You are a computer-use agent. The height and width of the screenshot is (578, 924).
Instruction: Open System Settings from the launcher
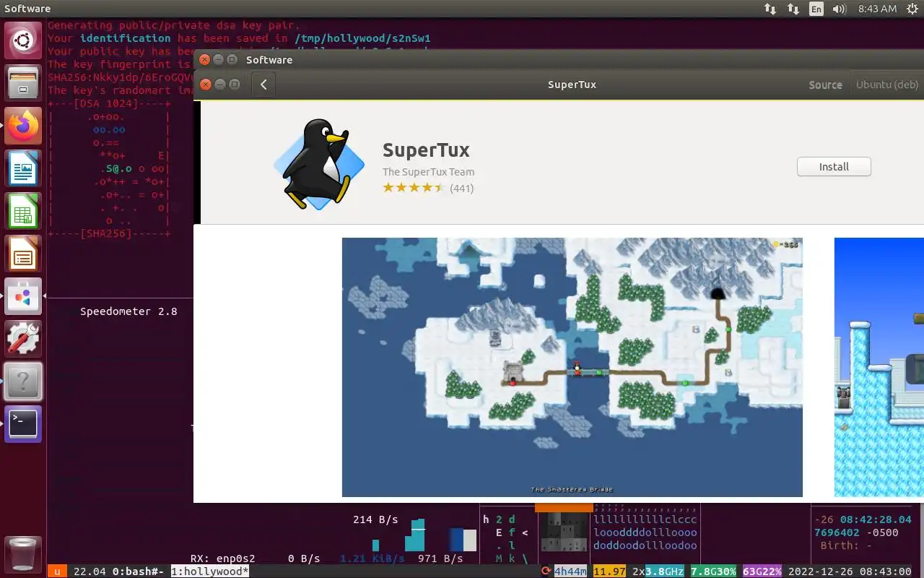tap(23, 339)
